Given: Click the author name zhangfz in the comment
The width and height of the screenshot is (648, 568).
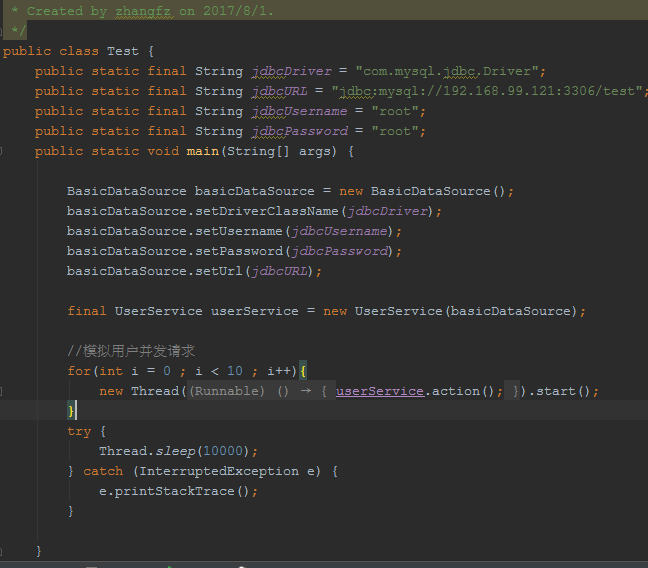Looking at the screenshot, I should coord(143,11).
